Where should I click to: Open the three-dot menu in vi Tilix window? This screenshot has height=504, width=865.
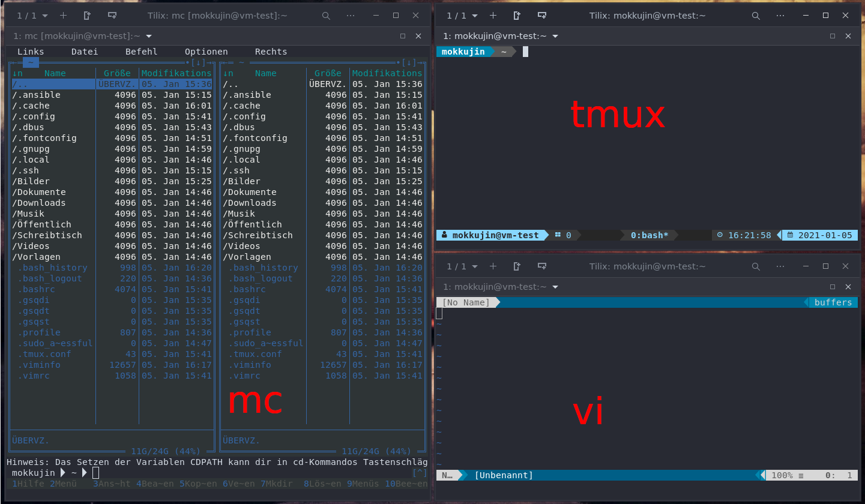click(781, 266)
